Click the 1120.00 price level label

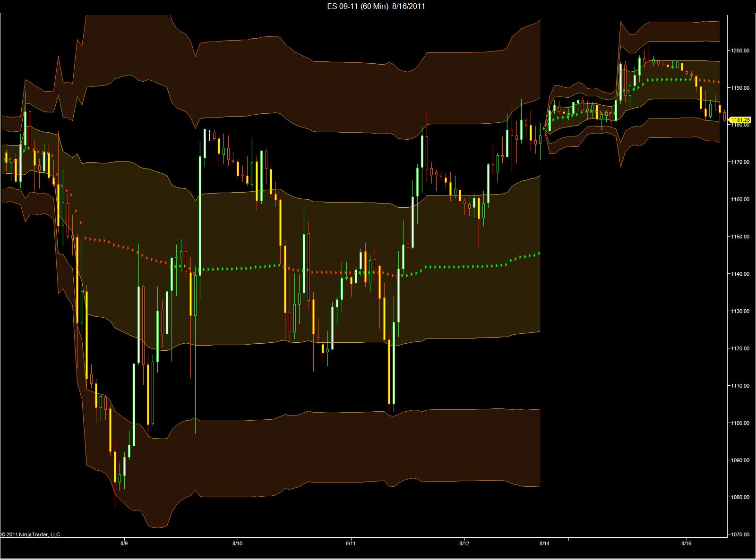tap(741, 349)
